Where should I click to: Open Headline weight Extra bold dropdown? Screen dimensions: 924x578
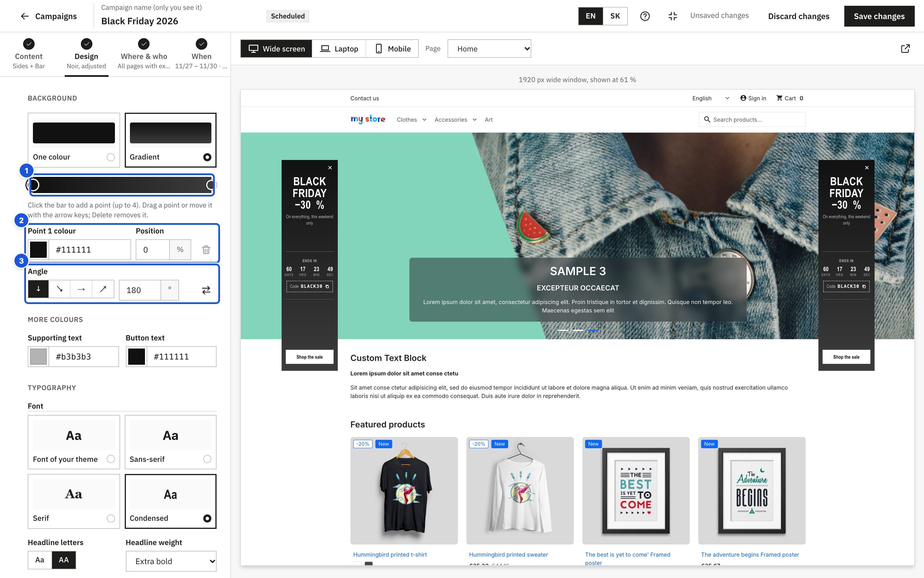tap(171, 561)
